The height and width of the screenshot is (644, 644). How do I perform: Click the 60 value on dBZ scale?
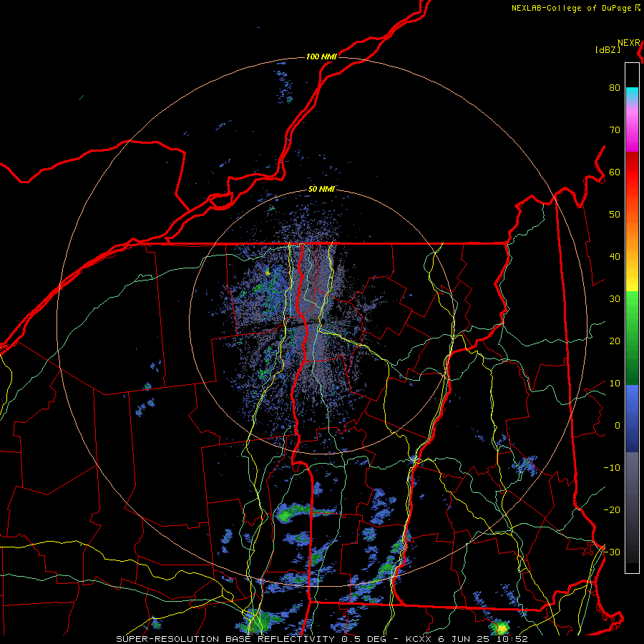[x=615, y=172]
